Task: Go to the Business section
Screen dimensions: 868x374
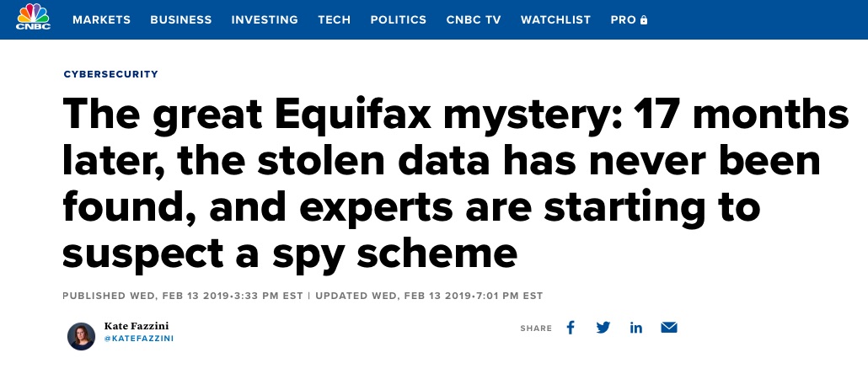Action: coord(181,20)
